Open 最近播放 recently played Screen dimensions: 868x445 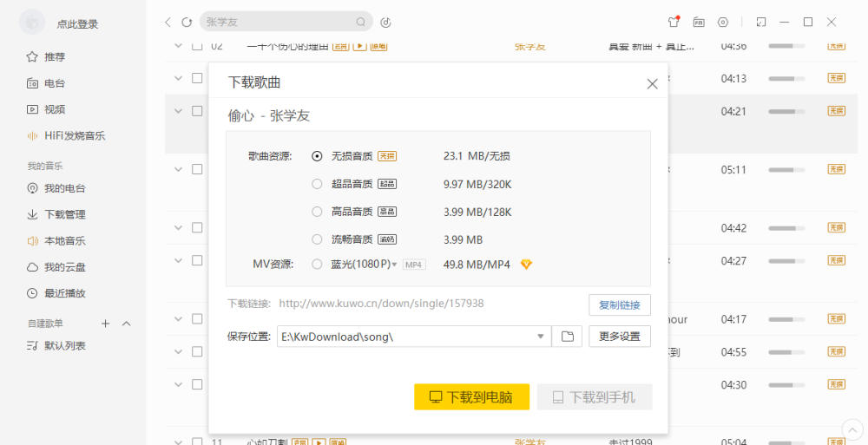56,293
